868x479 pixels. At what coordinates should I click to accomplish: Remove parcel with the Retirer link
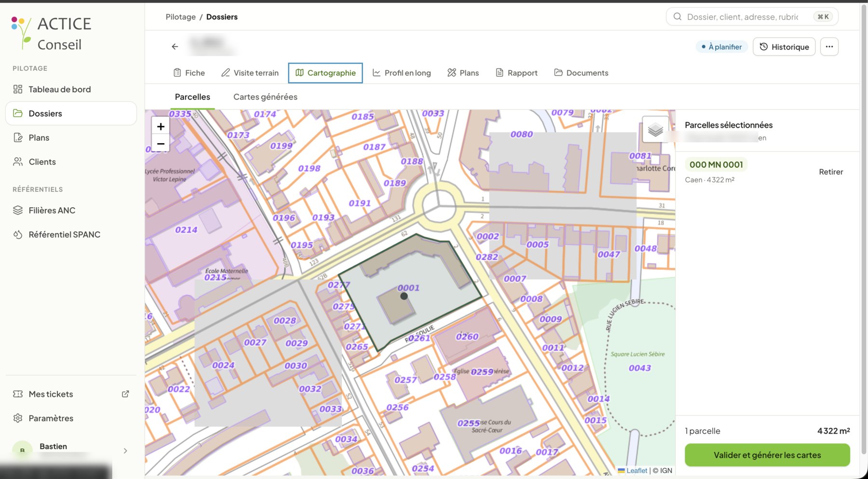pos(831,172)
